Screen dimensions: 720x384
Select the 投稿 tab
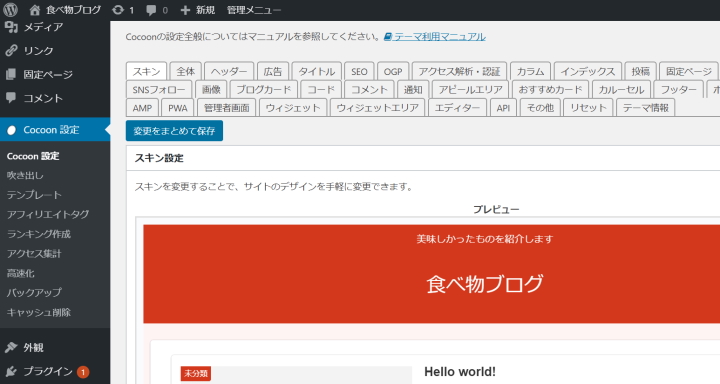coord(640,71)
